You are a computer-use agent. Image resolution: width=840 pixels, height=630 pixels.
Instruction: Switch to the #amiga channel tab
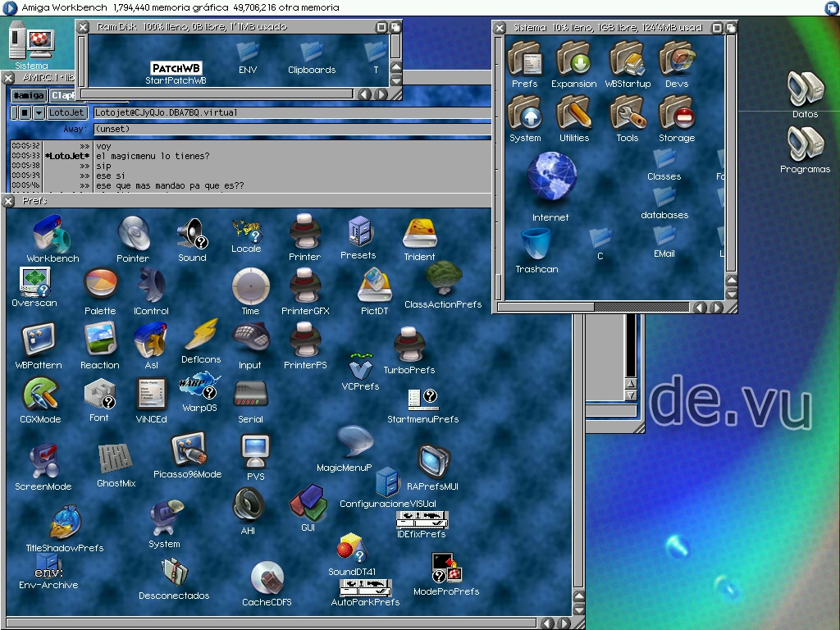(x=27, y=95)
